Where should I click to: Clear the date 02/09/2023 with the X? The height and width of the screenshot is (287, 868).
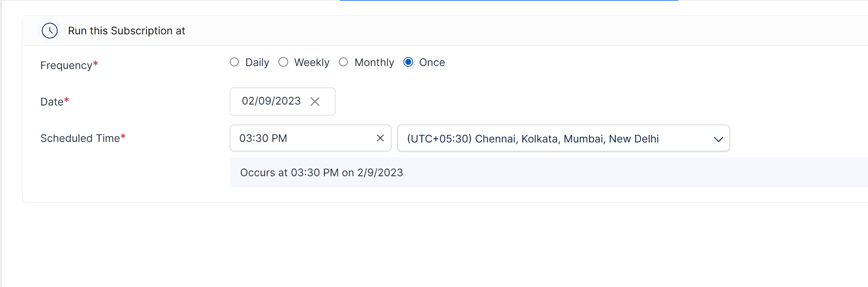click(315, 101)
